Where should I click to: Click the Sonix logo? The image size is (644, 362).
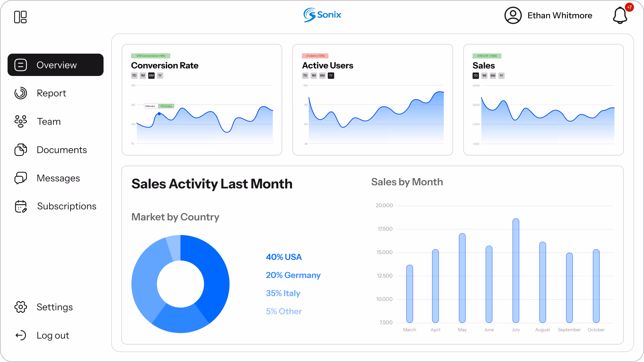(x=322, y=15)
